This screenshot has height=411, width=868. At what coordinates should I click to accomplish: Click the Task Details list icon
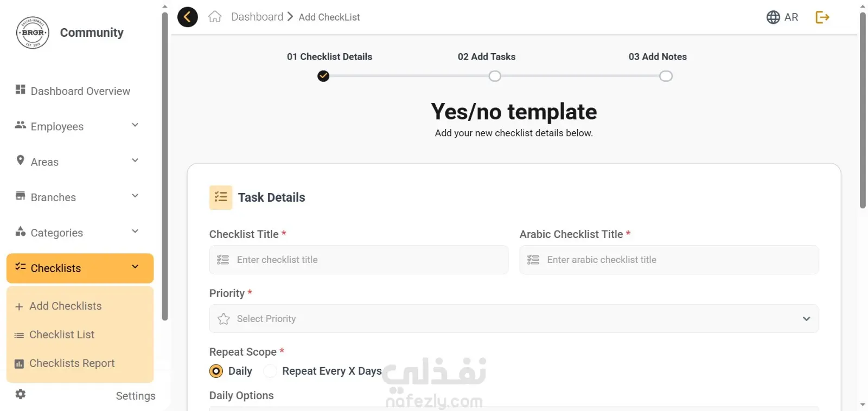[221, 197]
